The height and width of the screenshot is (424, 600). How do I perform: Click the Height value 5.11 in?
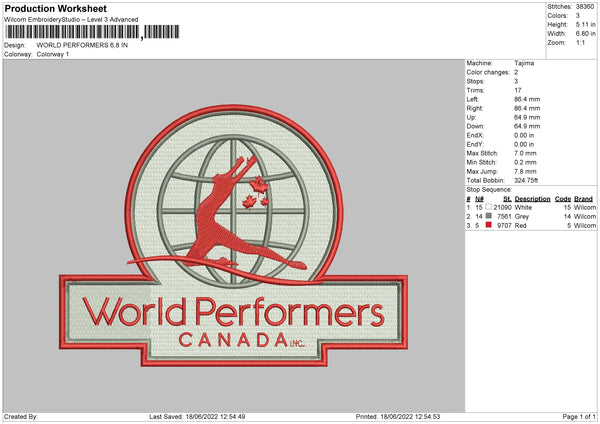(585, 24)
